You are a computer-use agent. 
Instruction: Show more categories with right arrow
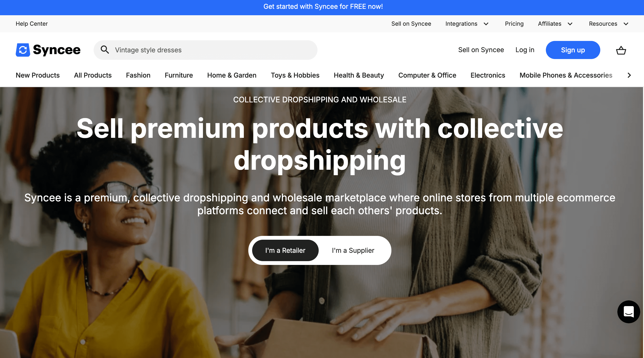629,75
